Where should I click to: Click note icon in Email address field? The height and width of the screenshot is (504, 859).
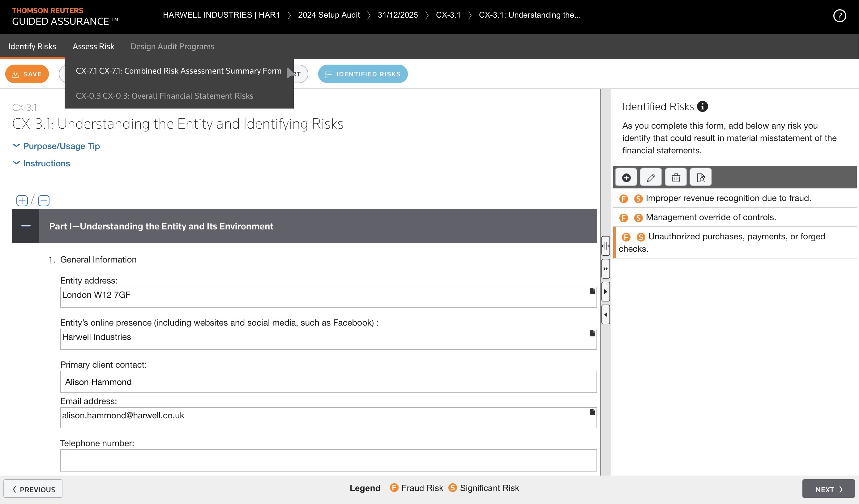click(592, 412)
